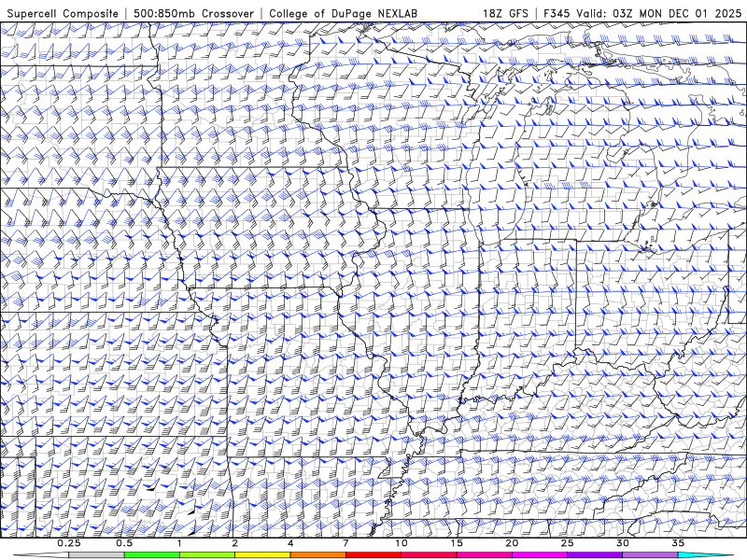Click the '500:850mb Crossover' header label
Image resolution: width=747 pixels, height=560 pixels.
pyautogui.click(x=193, y=14)
